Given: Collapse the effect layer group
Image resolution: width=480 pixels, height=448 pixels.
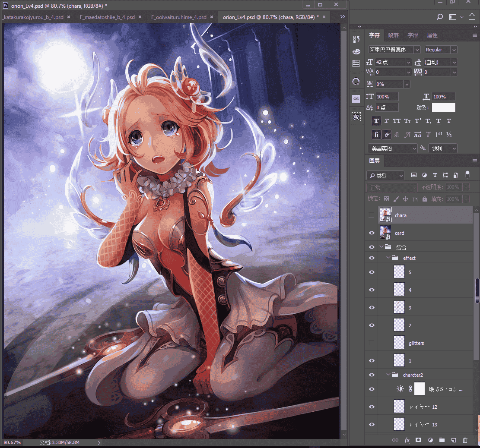Looking at the screenshot, I should pos(388,258).
